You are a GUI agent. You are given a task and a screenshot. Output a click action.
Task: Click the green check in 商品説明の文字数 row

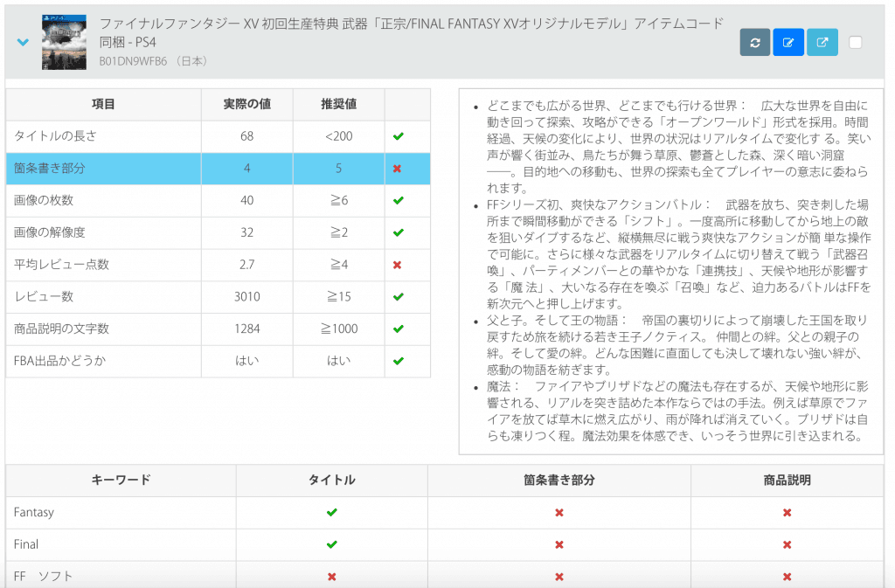399,329
